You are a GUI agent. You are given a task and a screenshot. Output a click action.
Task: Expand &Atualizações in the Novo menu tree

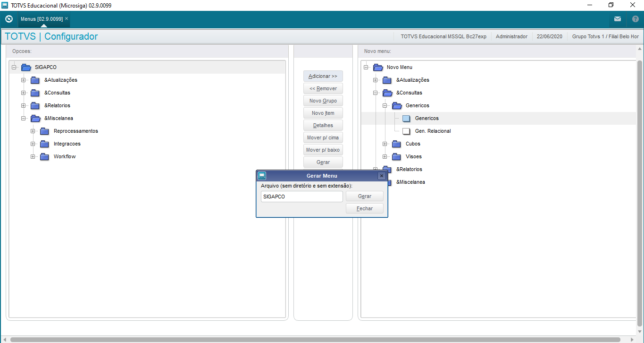click(376, 80)
